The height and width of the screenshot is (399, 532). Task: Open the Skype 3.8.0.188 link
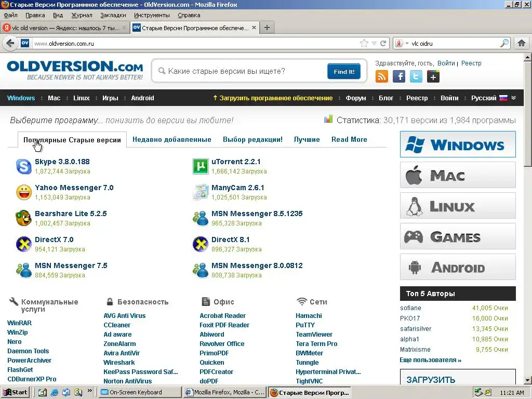pyautogui.click(x=62, y=162)
